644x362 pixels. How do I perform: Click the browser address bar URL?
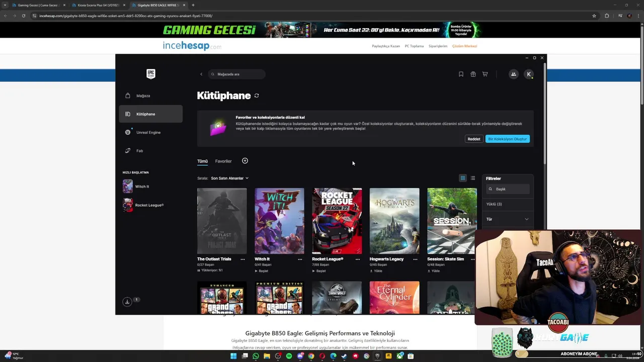pyautogui.click(x=126, y=16)
